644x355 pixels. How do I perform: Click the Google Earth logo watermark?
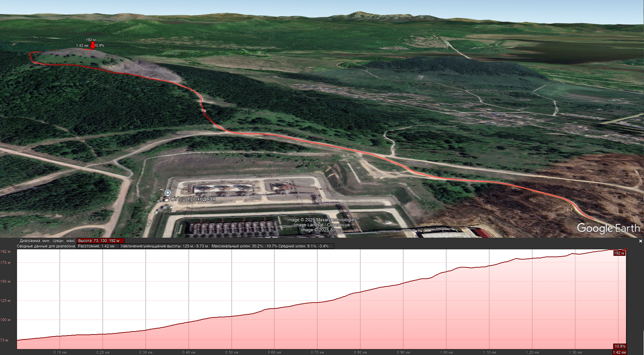(608, 228)
